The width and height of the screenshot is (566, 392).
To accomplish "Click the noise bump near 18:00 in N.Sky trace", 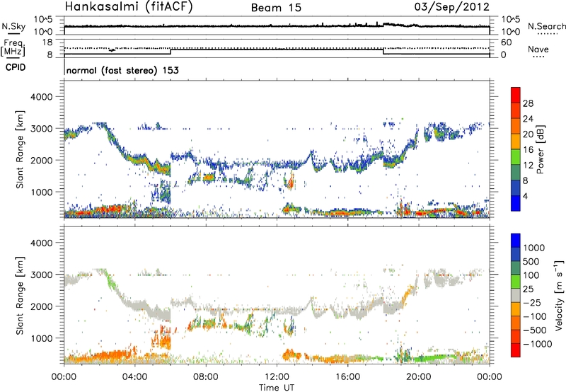I will click(x=389, y=24).
